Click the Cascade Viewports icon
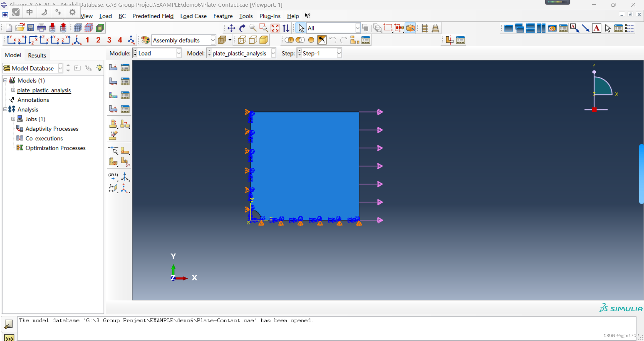The width and height of the screenshot is (644, 341). tap(519, 28)
